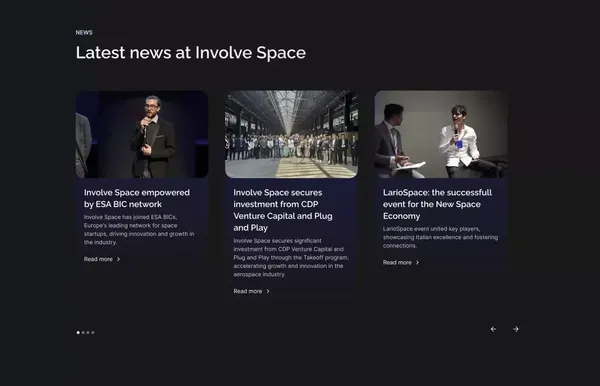Select the fourth carousel pagination dot

tap(93, 332)
